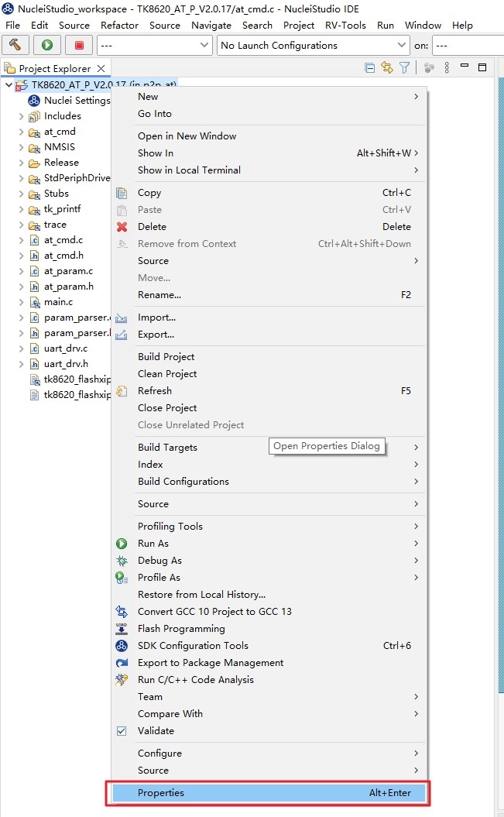Image resolution: width=504 pixels, height=817 pixels.
Task: Click Convert GCC 10 Project icon
Action: click(122, 611)
